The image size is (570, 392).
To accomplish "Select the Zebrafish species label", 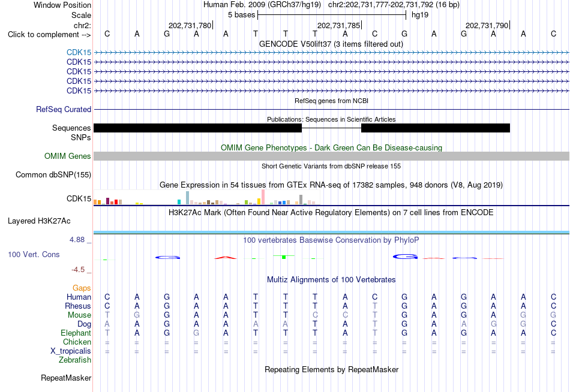I will coord(75,360).
